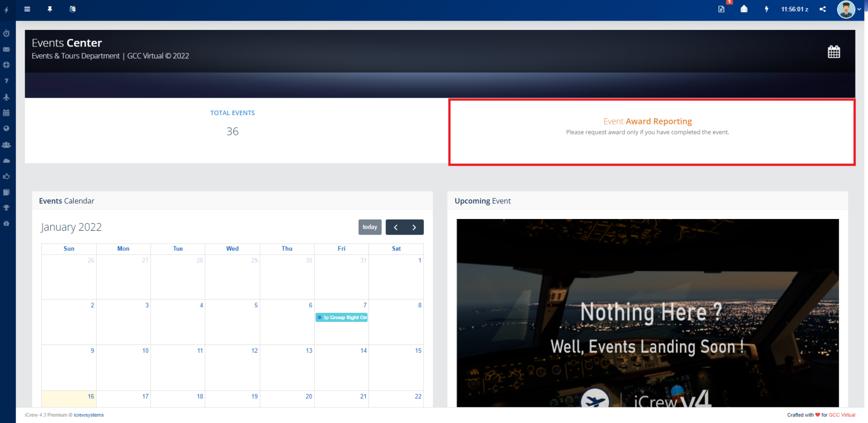The image size is (868, 423).
Task: Click the lightning bolt icon in top bar
Action: pos(766,9)
